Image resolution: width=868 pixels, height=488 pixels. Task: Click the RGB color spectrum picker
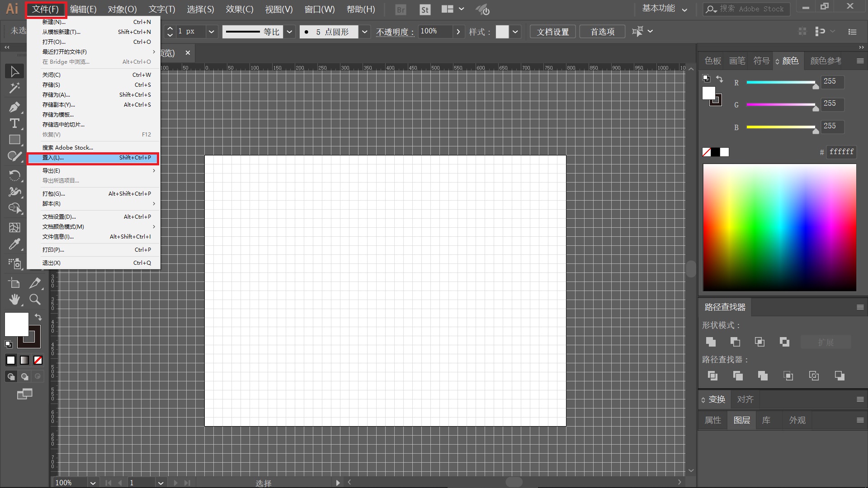(x=779, y=227)
